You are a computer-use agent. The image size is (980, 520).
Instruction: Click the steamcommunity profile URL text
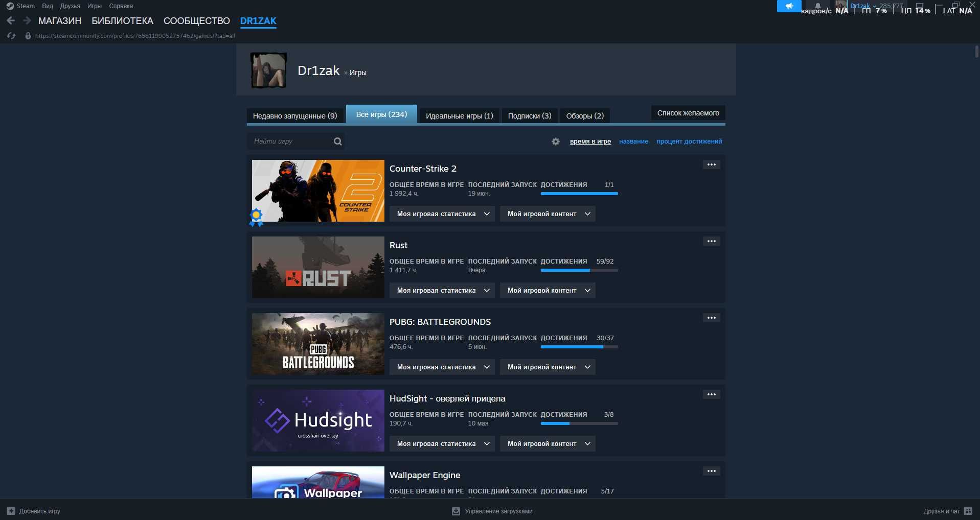(x=135, y=36)
